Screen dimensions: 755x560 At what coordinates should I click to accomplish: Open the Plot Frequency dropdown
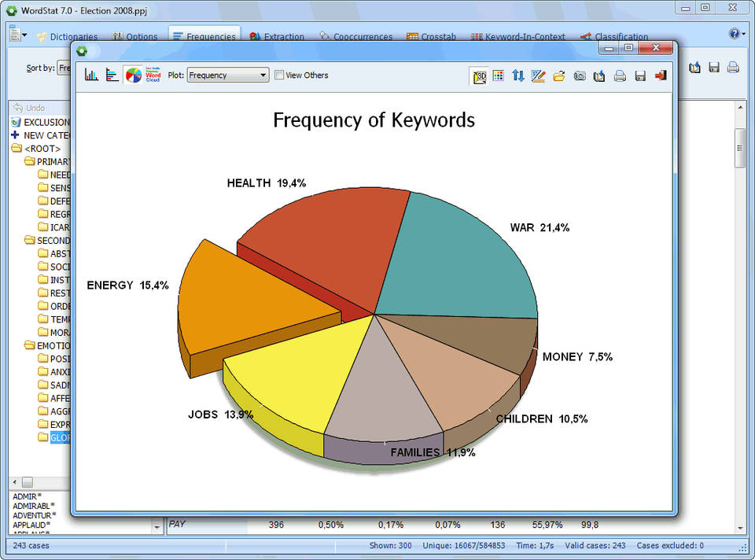(x=227, y=75)
